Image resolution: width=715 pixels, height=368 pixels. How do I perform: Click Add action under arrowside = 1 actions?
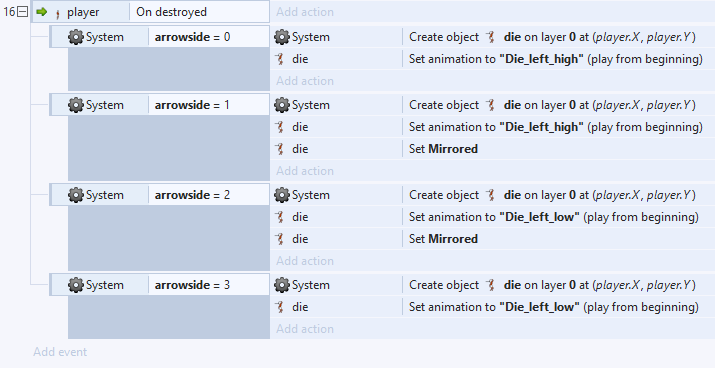click(305, 171)
